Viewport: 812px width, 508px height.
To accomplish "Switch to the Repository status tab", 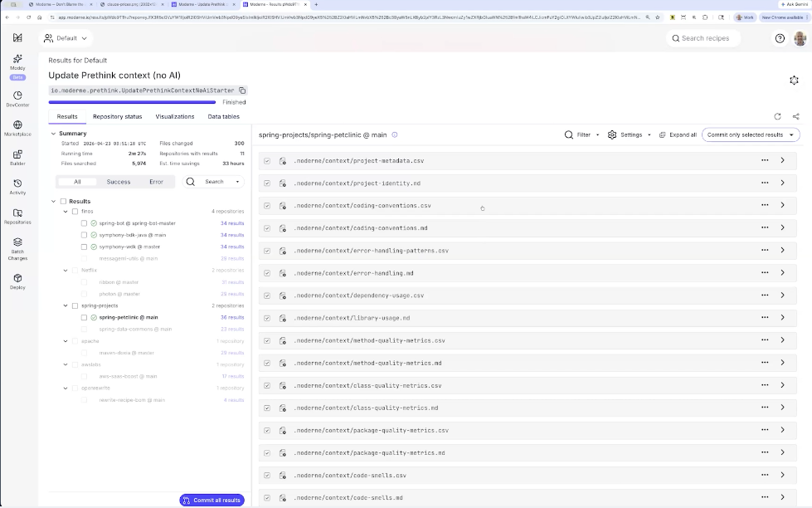I will click(117, 117).
